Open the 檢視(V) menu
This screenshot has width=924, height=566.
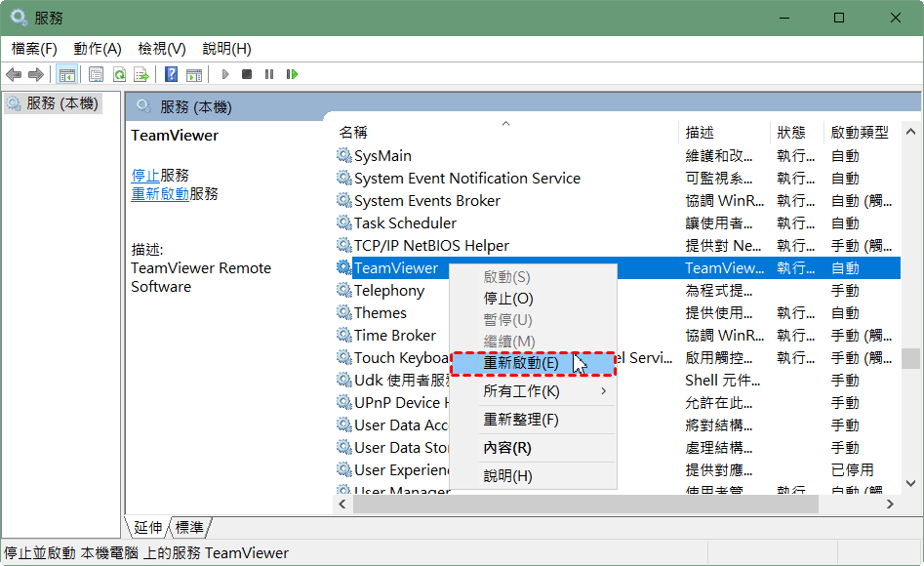pos(161,49)
